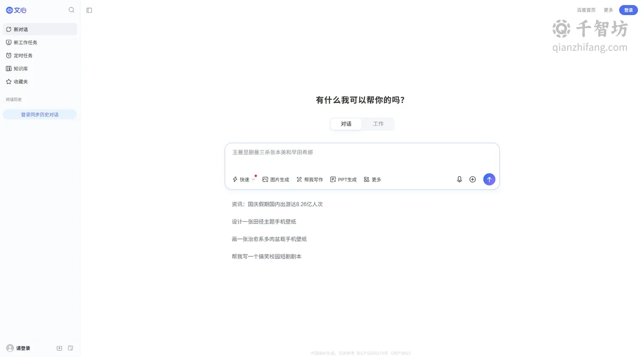Image resolution: width=644 pixels, height=357 pixels.
Task: Send the message with arrow button
Action: 489,179
